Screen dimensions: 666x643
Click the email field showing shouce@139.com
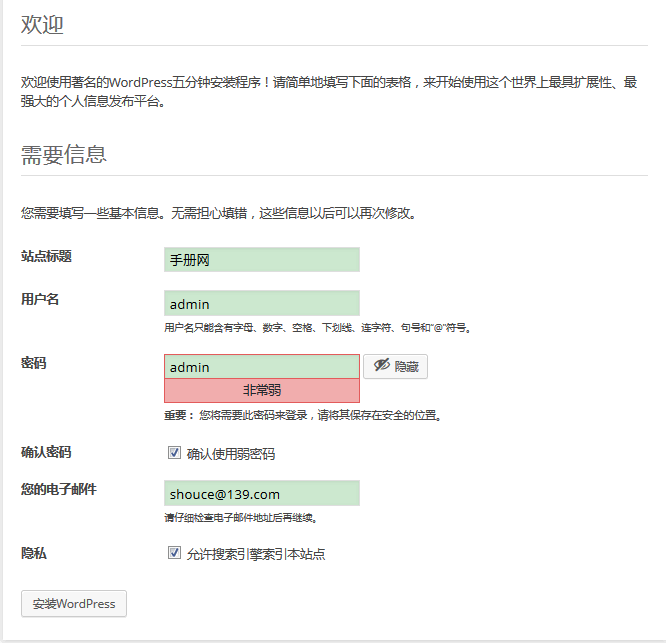pos(261,494)
